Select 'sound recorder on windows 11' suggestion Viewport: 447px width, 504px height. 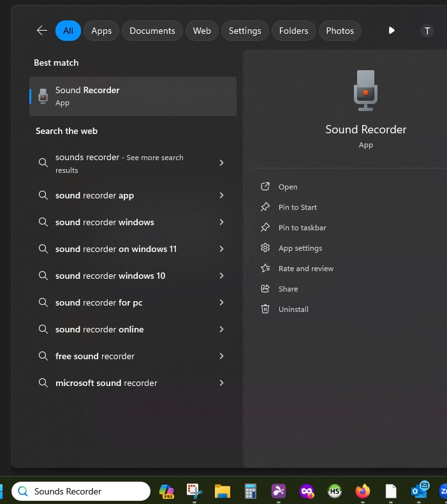coord(115,249)
